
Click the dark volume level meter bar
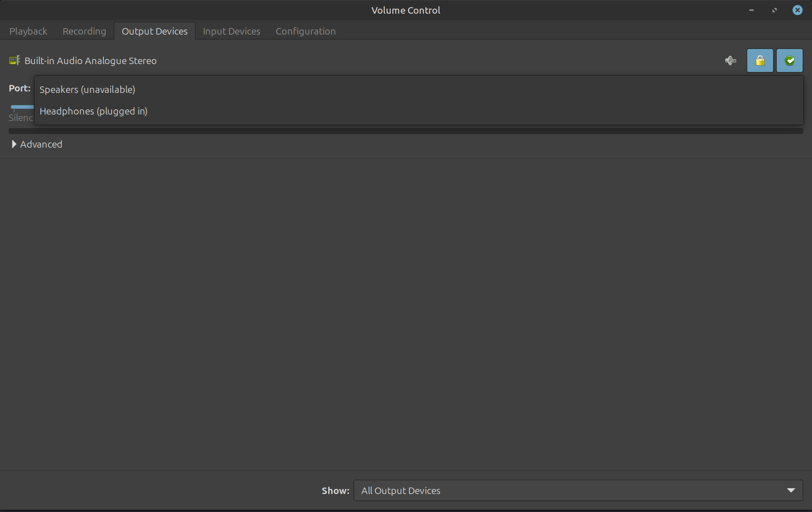tap(406, 131)
